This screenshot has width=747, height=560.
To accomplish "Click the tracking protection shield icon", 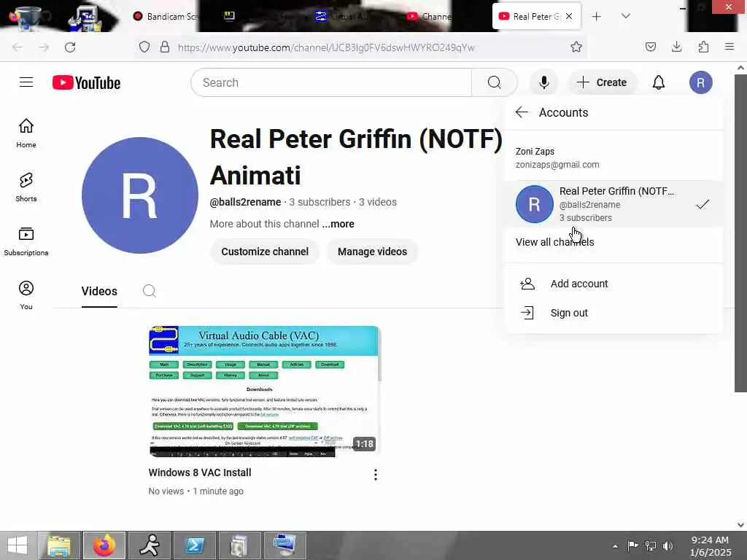I will click(144, 47).
